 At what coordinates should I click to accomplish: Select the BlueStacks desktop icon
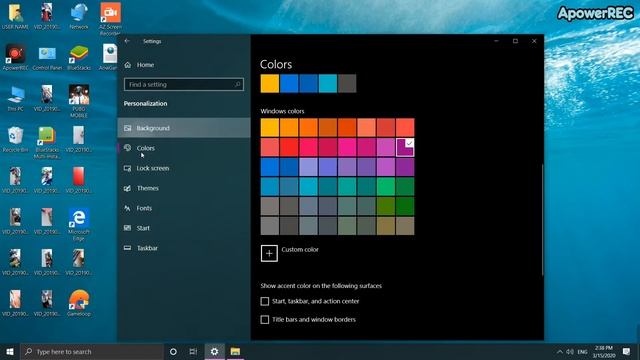click(79, 57)
